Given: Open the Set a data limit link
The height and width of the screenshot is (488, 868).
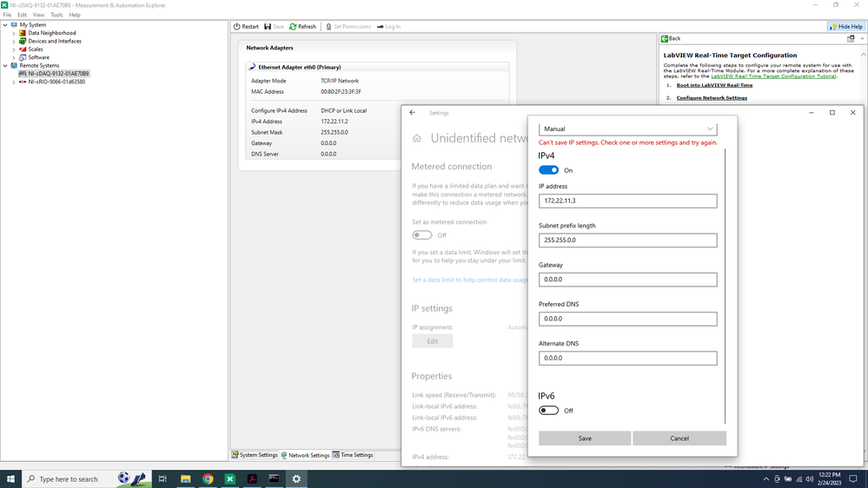Looking at the screenshot, I should (x=470, y=280).
